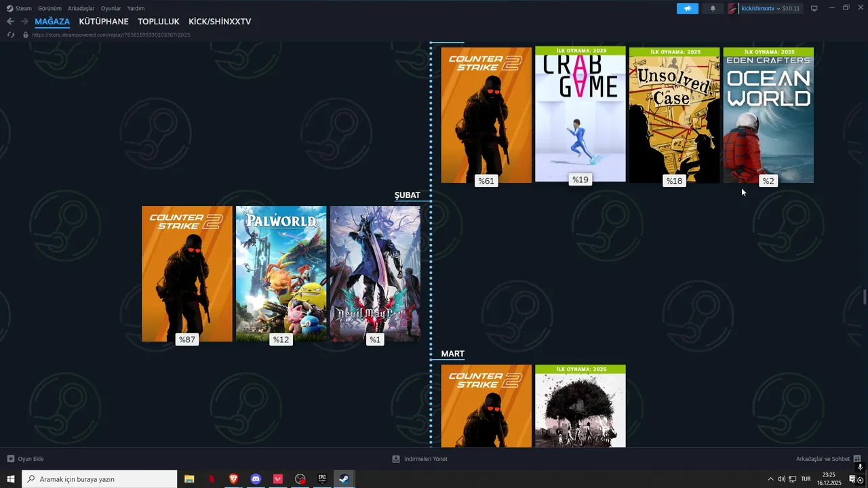
Task: Reload the page with refresh icon
Action: tap(11, 35)
